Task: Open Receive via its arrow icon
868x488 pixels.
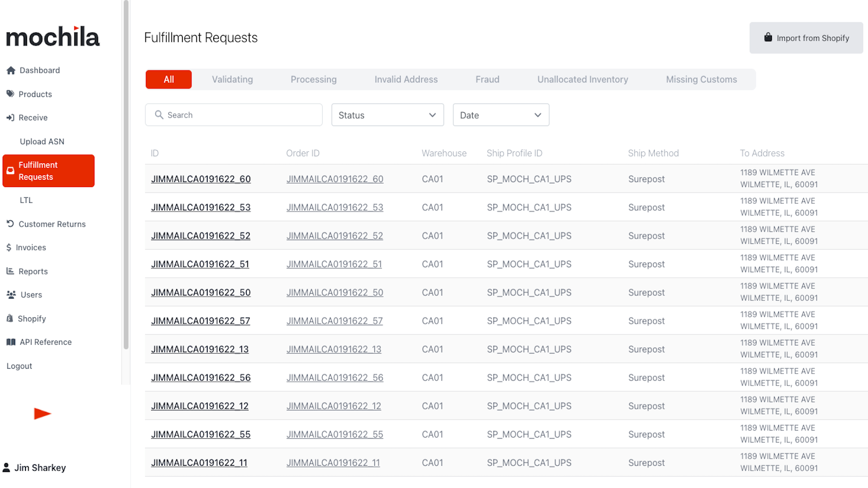Action: 11,117
